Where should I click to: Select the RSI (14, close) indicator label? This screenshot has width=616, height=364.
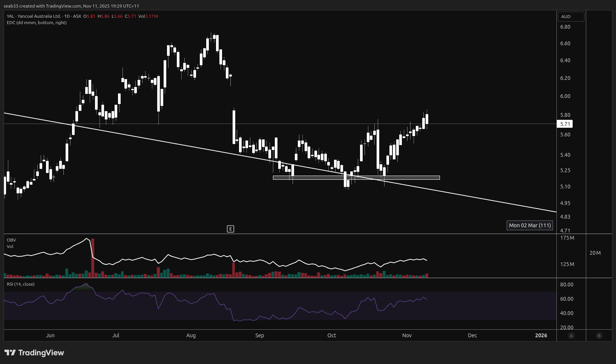21,284
